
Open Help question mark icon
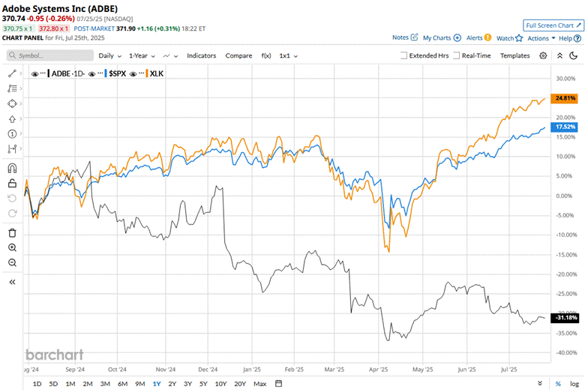point(577,38)
